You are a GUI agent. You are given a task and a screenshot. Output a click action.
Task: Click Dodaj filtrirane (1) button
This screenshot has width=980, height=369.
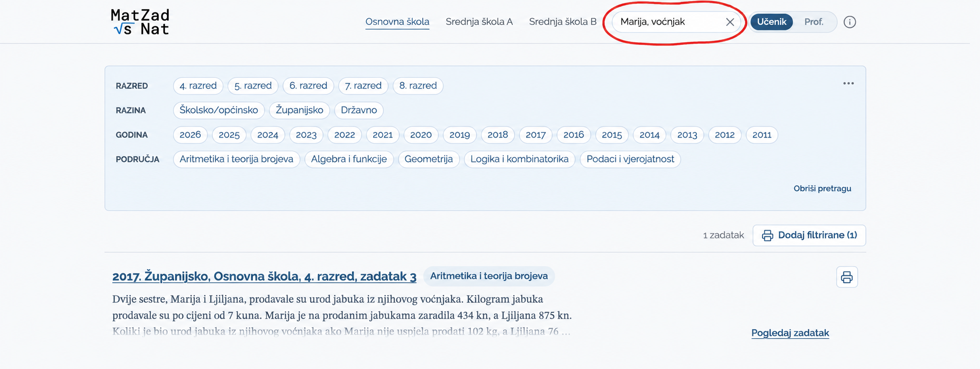pyautogui.click(x=809, y=235)
